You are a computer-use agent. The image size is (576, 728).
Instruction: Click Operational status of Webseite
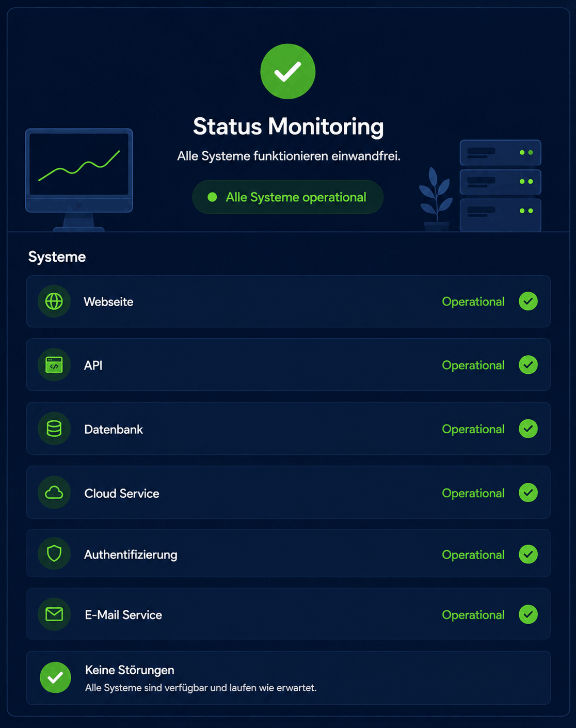coord(473,302)
